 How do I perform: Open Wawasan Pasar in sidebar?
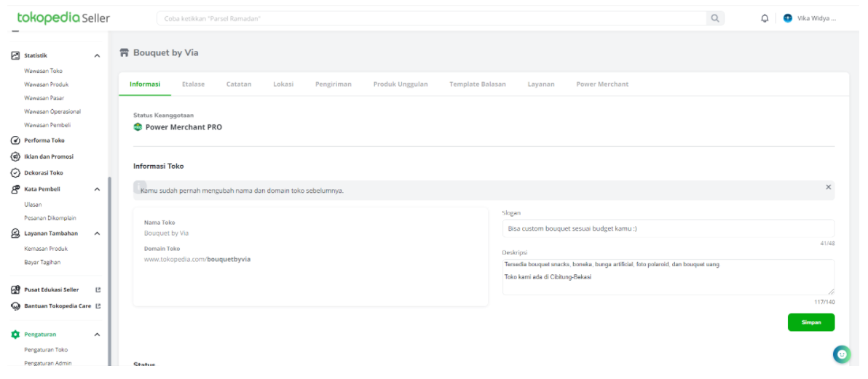[x=44, y=98]
